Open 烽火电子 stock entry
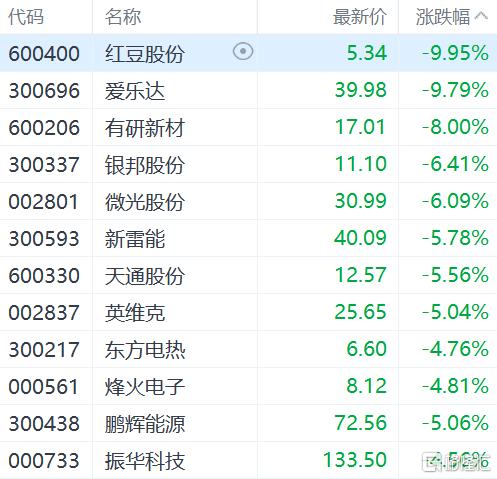Viewport: 497px width, 479px height. click(145, 387)
